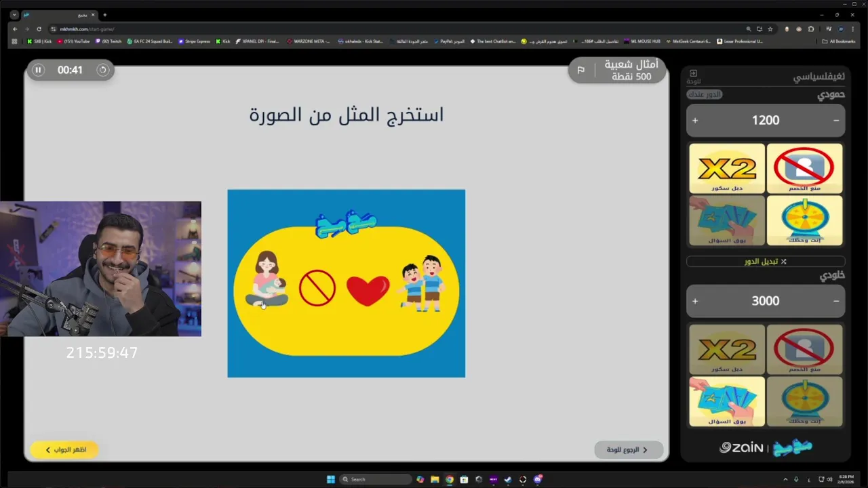Show hidden system tray icons

[x=785, y=479]
